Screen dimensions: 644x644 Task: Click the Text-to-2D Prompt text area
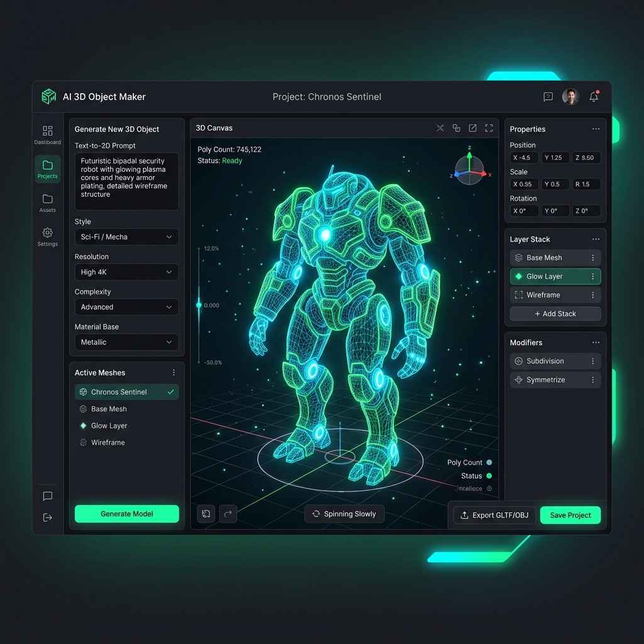(126, 181)
